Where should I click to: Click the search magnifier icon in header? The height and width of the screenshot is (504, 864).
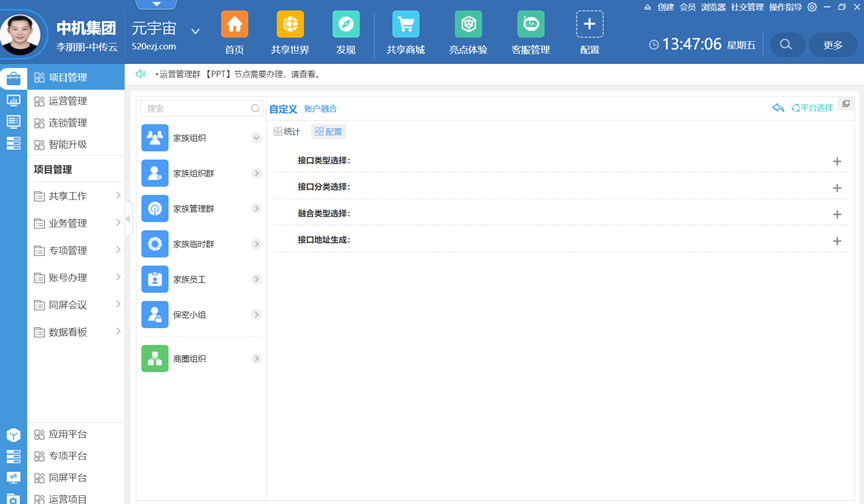(786, 44)
